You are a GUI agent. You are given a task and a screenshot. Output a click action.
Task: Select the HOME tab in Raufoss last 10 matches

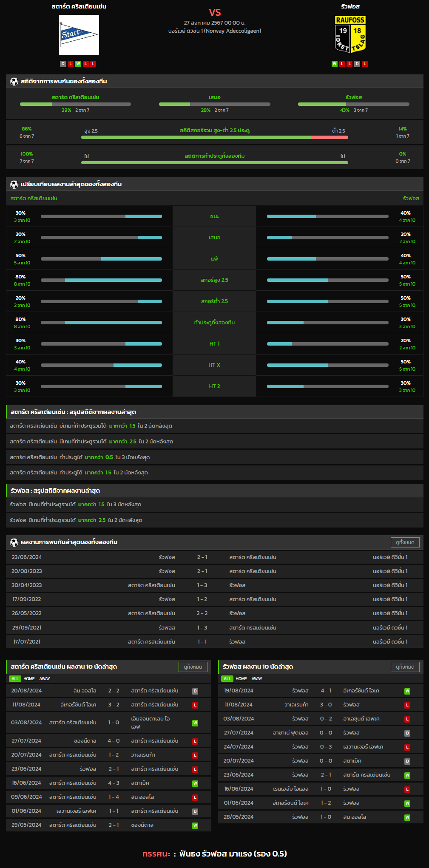tap(241, 679)
